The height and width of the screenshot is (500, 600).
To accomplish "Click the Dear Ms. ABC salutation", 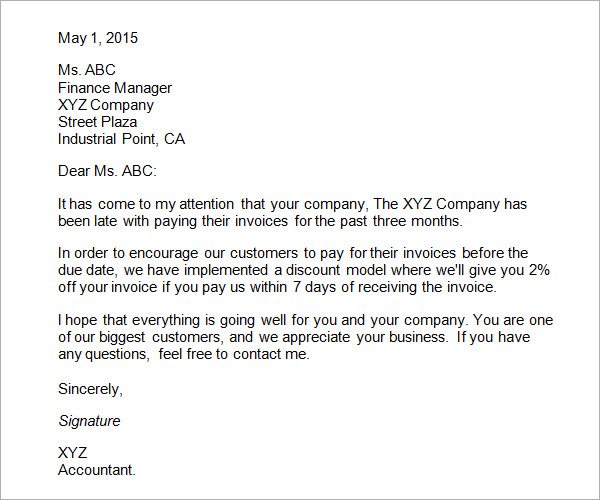I will pyautogui.click(x=107, y=171).
